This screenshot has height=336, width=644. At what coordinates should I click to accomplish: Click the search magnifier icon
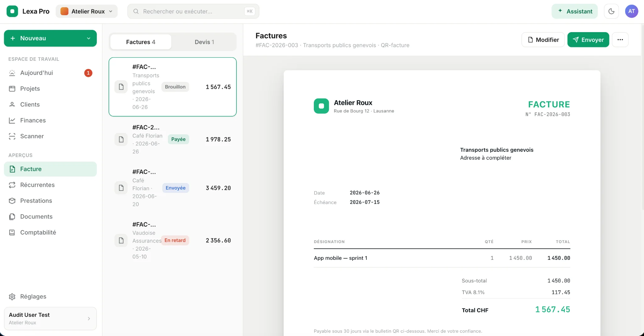point(136,11)
